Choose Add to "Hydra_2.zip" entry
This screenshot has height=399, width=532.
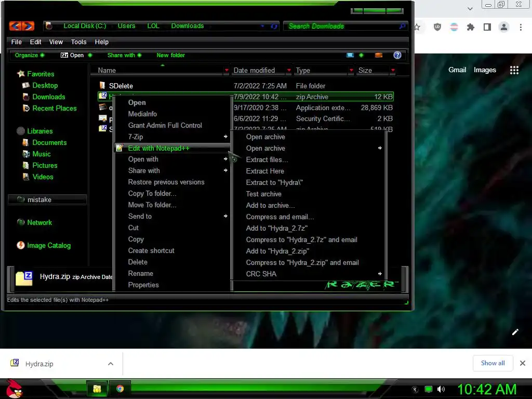point(308,251)
